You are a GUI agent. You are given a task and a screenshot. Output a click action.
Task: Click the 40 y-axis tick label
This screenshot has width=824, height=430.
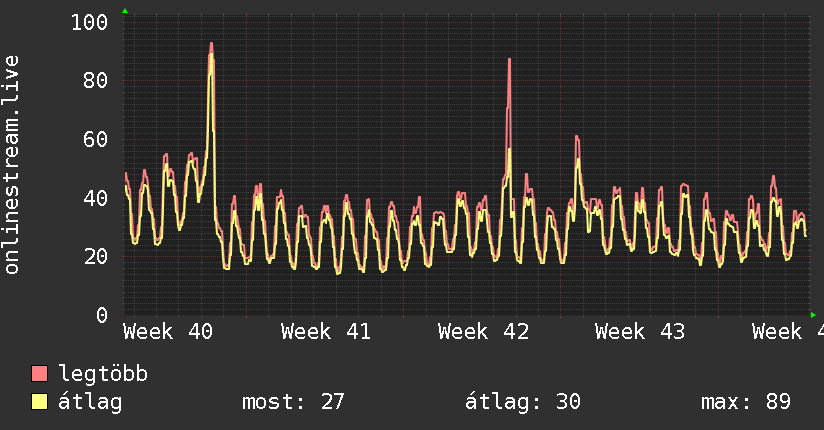point(95,199)
